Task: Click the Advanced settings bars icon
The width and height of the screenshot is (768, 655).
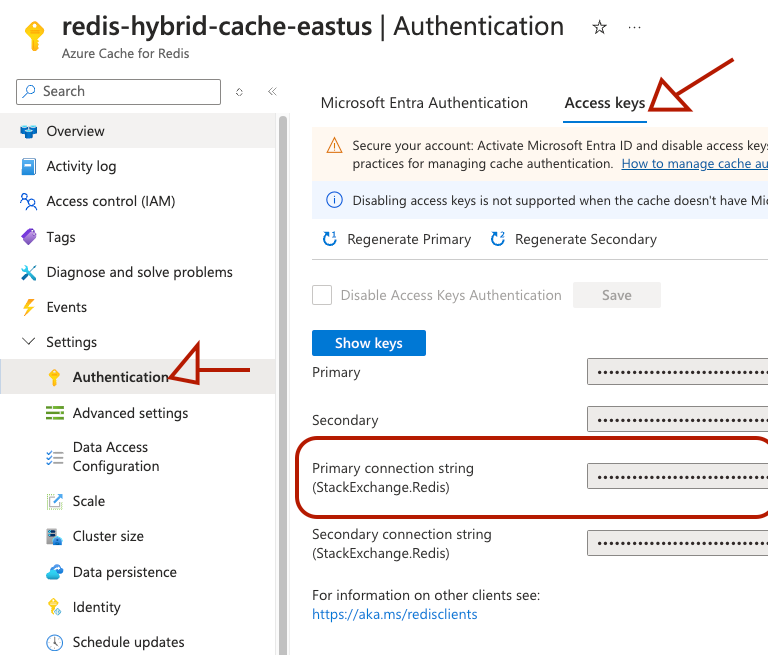Action: (55, 413)
